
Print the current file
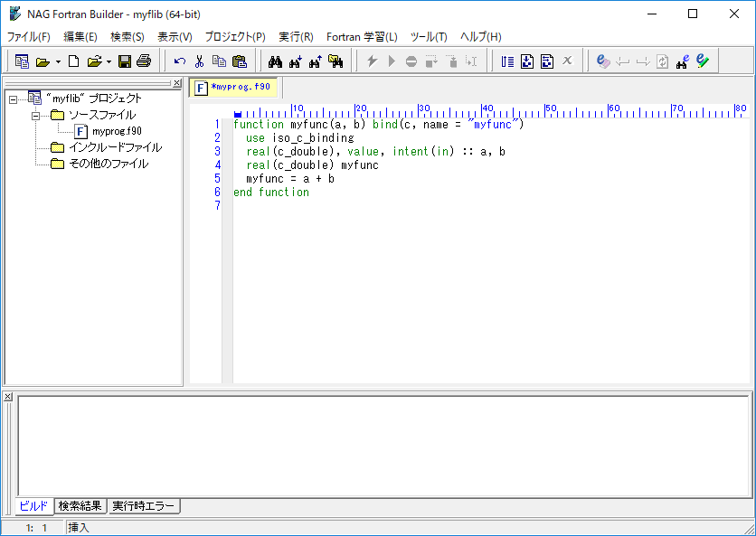tap(144, 61)
